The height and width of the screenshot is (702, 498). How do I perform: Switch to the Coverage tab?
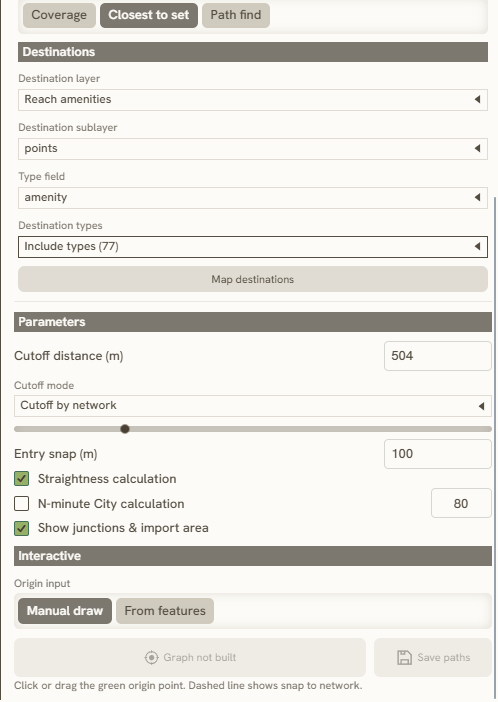click(59, 15)
